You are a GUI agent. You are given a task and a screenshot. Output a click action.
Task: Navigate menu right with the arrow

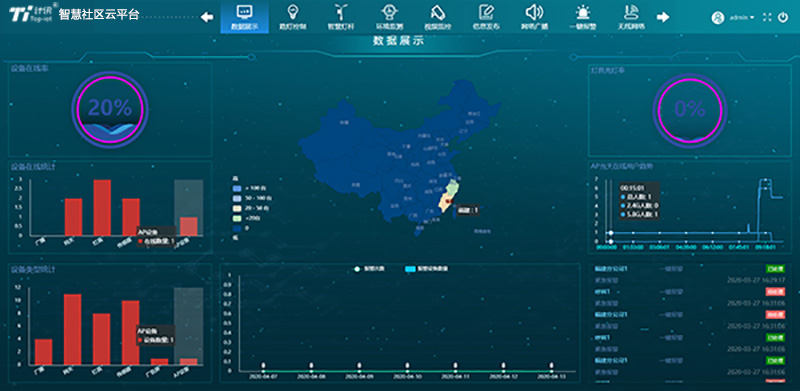(663, 17)
